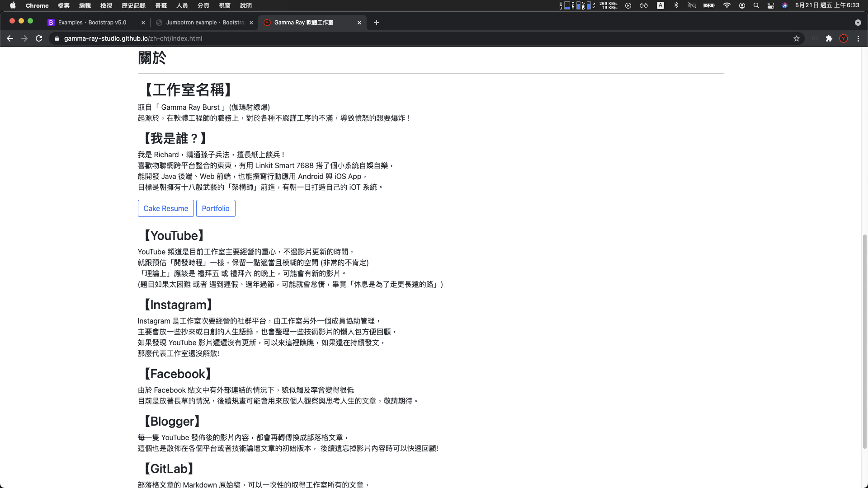
Task: Click the 【YouTube】 heading
Action: pyautogui.click(x=174, y=235)
